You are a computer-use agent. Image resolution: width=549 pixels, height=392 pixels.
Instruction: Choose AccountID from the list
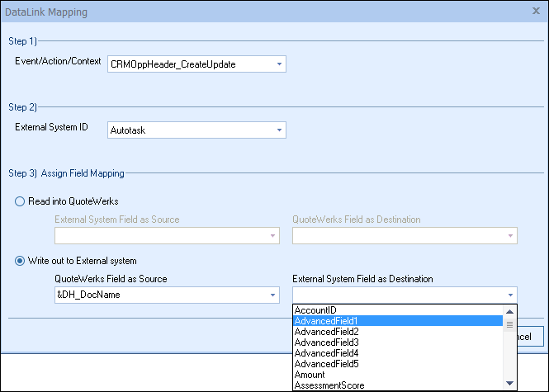[398, 310]
